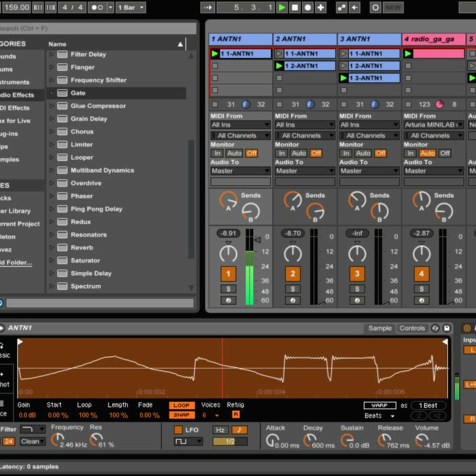Image resolution: width=476 pixels, height=476 pixels.
Task: Open the Arturia MINILAB MIDI From dropdown
Action: click(x=433, y=125)
